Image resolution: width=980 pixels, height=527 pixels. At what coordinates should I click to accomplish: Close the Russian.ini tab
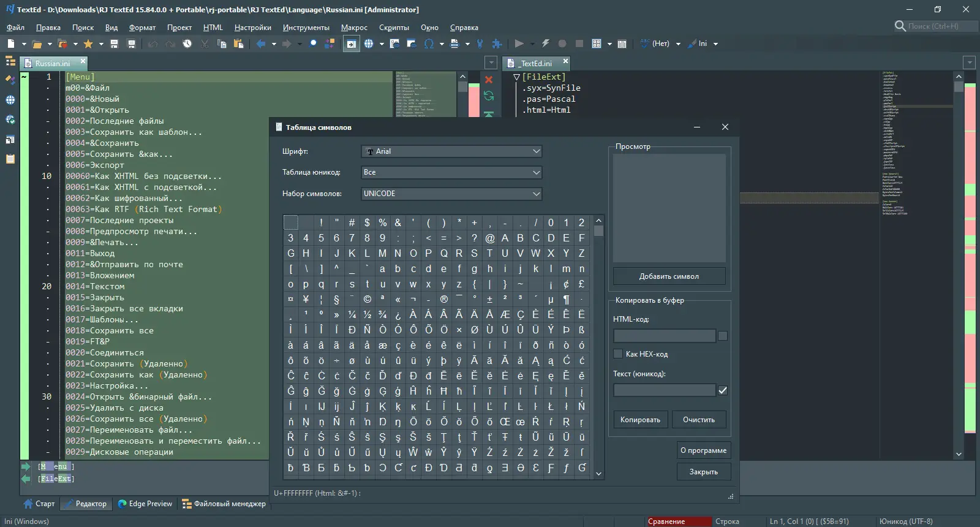83,61
